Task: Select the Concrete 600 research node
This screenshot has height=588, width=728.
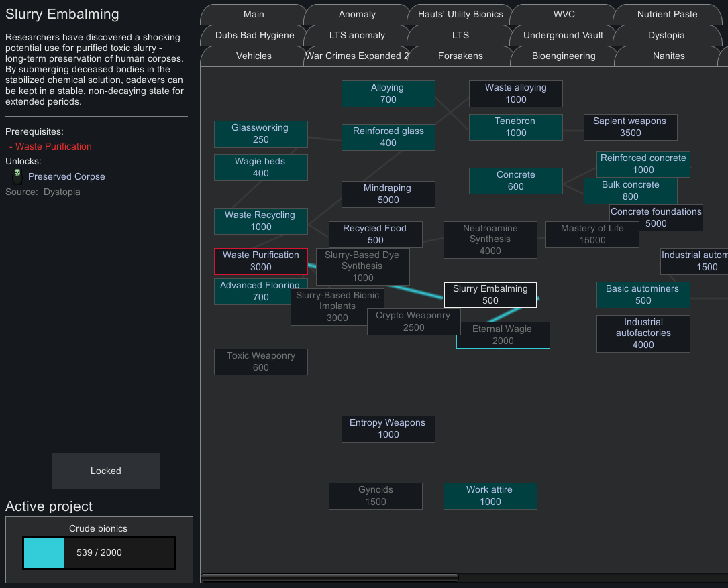Action: [x=515, y=180]
